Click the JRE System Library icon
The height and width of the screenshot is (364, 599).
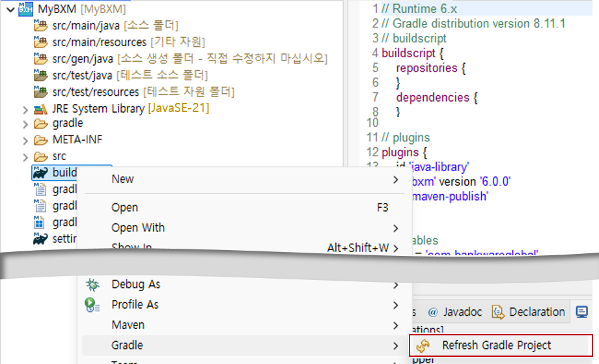point(40,109)
